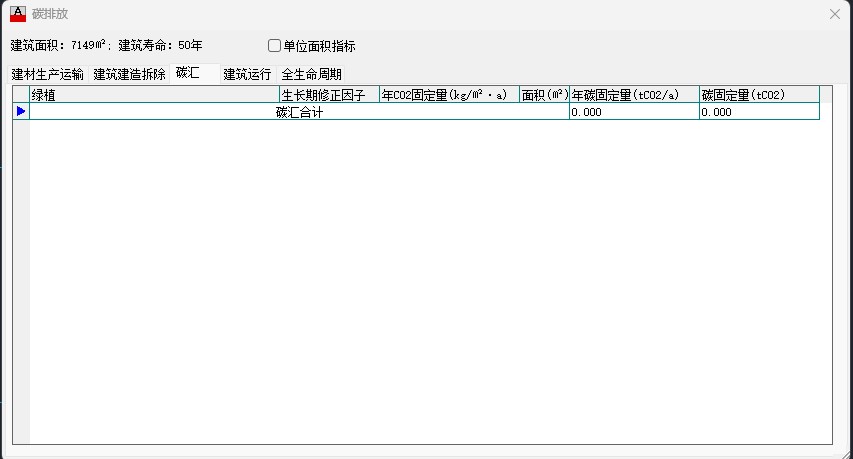Enable the 单位面积指标 checkbox
This screenshot has width=853, height=459.
275,46
